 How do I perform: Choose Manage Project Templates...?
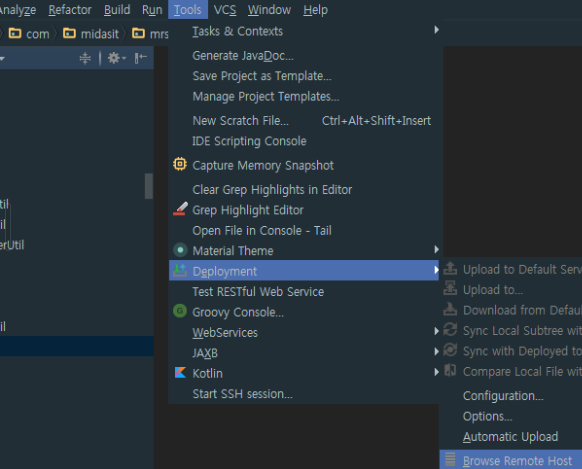coord(306,96)
